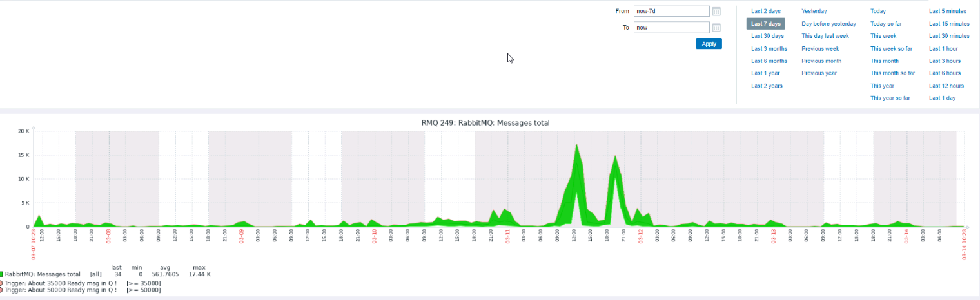Select Last 3 months range
Viewport: 980px width, 300px height.
(x=769, y=49)
